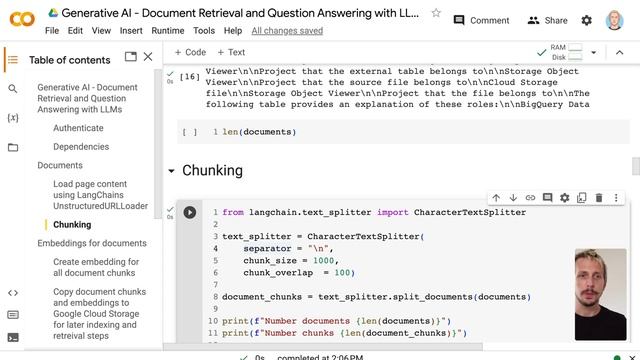This screenshot has height=360, width=640.
Task: Run the CharacterTextSplitter code cell
Action: (189, 212)
